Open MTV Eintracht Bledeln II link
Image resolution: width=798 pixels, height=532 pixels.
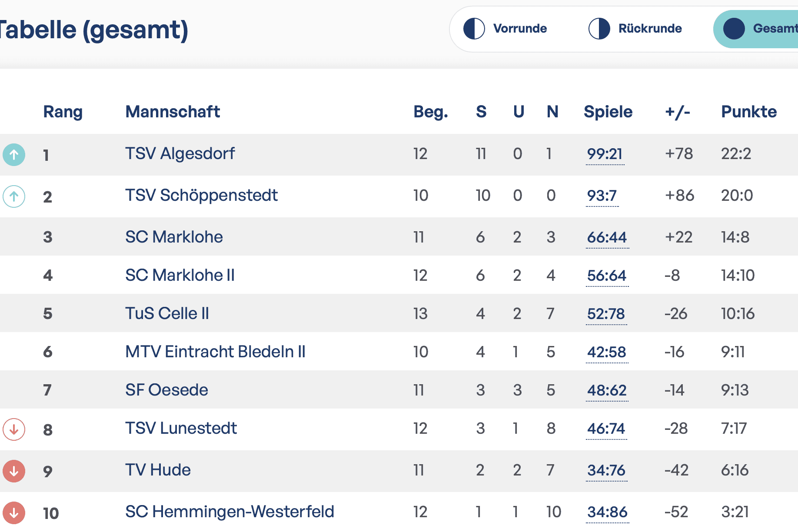[215, 352]
